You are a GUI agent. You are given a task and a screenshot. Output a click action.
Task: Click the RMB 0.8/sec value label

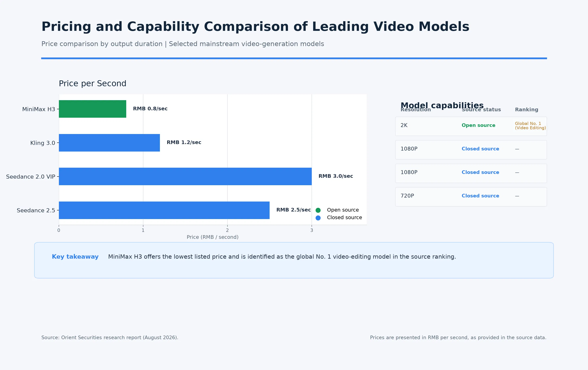point(150,109)
